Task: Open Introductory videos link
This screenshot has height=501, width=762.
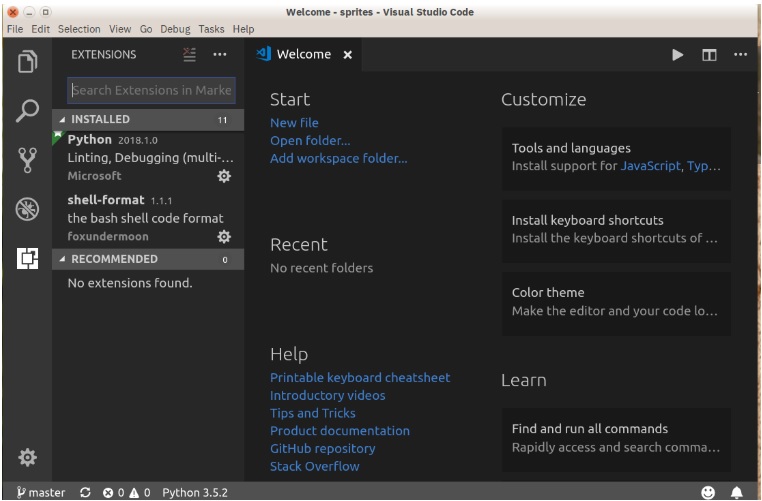Action: pyautogui.click(x=328, y=396)
